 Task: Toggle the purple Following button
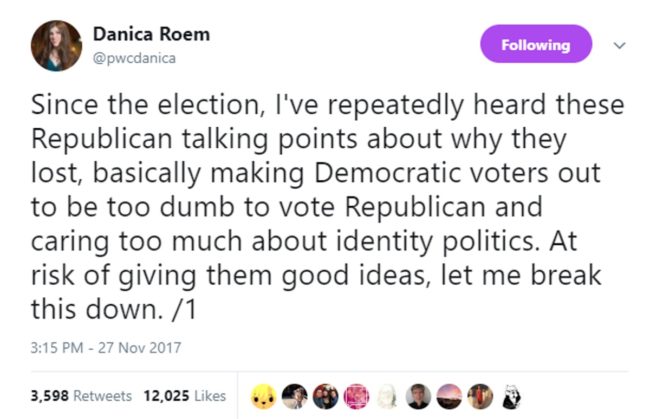pos(536,45)
